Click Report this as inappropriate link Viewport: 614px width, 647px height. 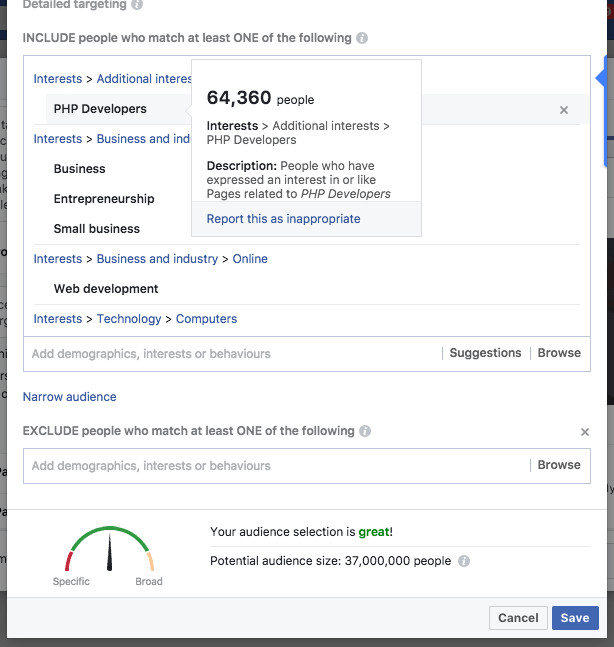[283, 219]
